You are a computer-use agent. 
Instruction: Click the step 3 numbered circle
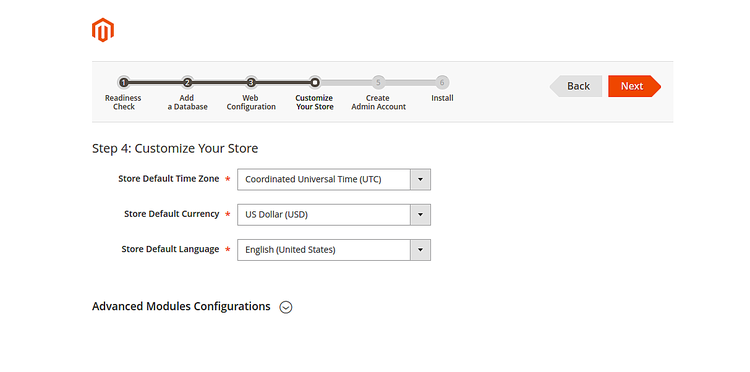pos(251,83)
